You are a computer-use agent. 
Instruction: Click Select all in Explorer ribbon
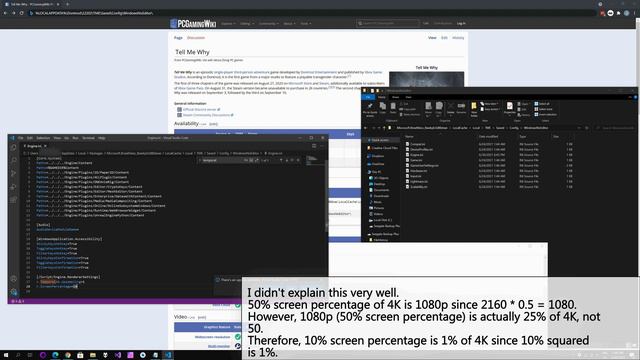tap(542, 104)
